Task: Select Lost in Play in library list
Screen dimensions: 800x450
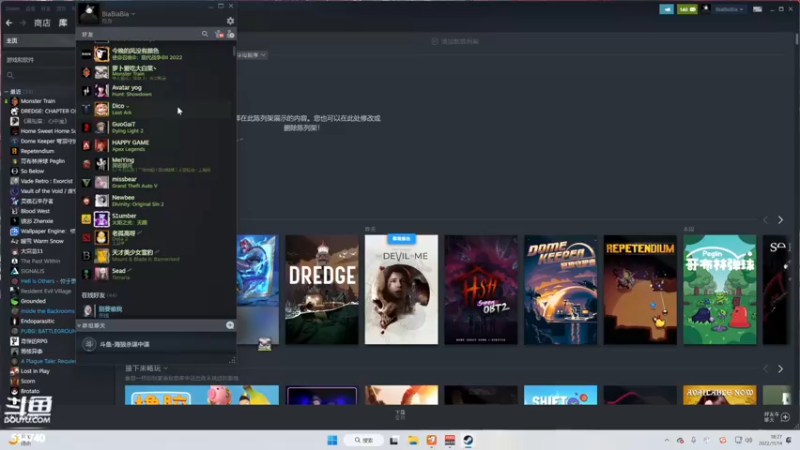Action: [x=35, y=371]
